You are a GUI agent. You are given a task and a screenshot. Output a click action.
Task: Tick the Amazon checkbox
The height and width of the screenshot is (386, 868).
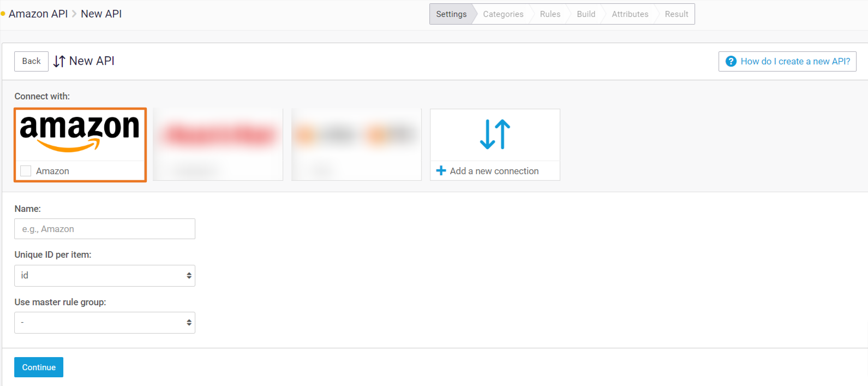pyautogui.click(x=26, y=171)
